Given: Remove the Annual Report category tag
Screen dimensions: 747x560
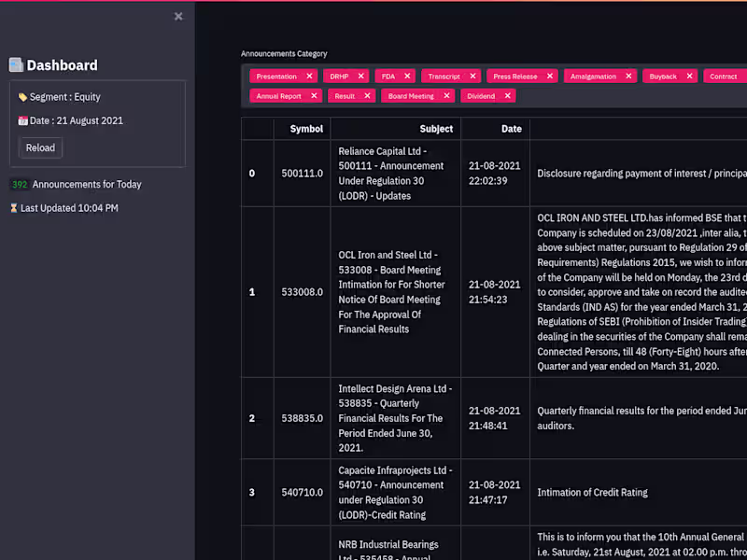Looking at the screenshot, I should click(x=314, y=96).
